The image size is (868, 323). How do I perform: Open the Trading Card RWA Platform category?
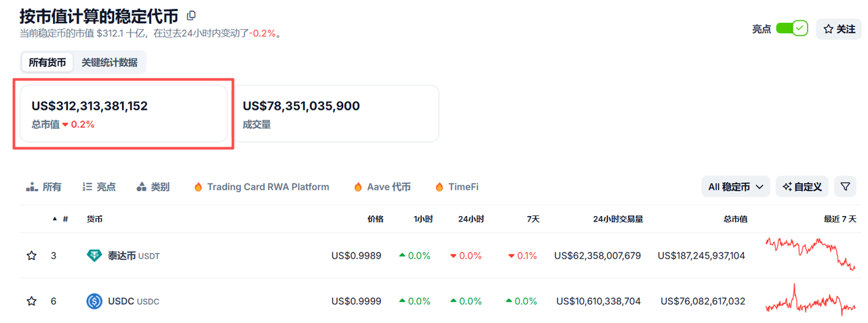(x=261, y=187)
